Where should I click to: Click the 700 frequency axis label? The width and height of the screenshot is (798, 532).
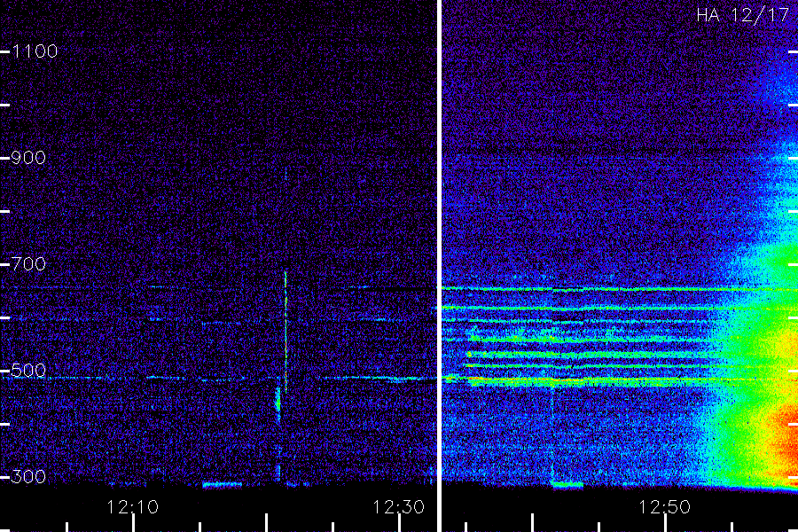coord(28,264)
